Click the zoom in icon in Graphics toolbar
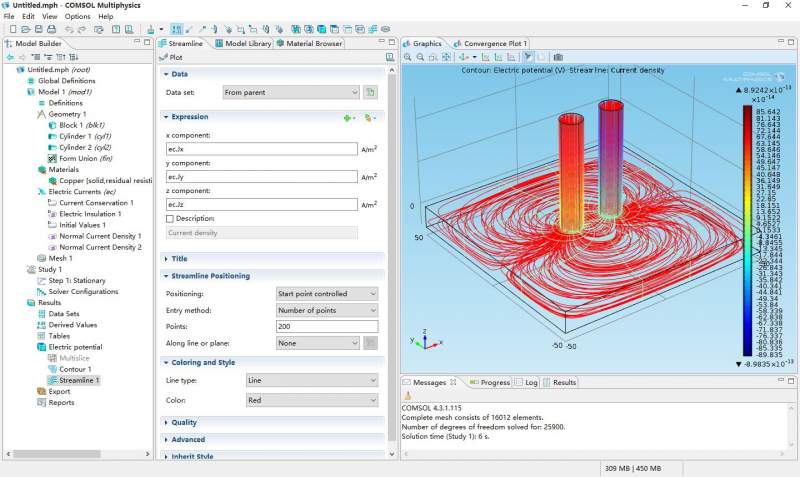The image size is (800, 477). pos(408,57)
